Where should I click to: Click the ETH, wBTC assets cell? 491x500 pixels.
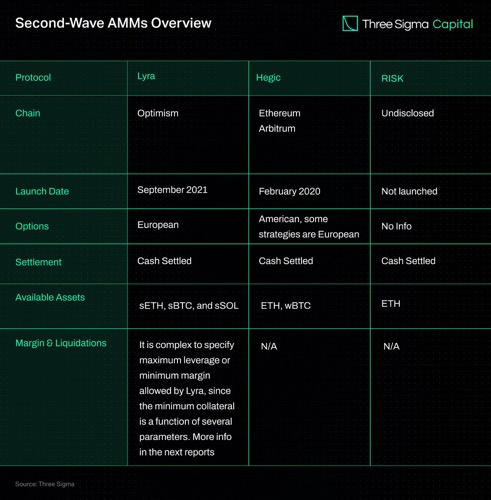[286, 305]
